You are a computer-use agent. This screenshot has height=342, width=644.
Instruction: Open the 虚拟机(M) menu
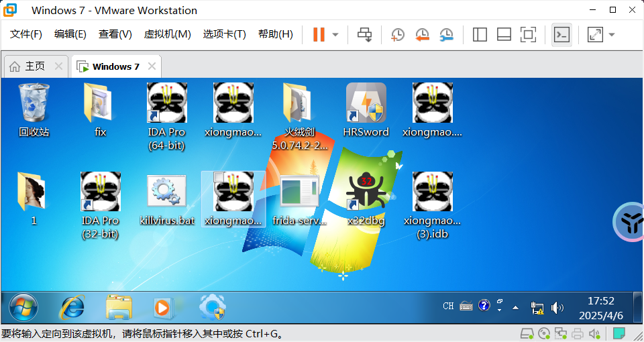[x=168, y=34]
